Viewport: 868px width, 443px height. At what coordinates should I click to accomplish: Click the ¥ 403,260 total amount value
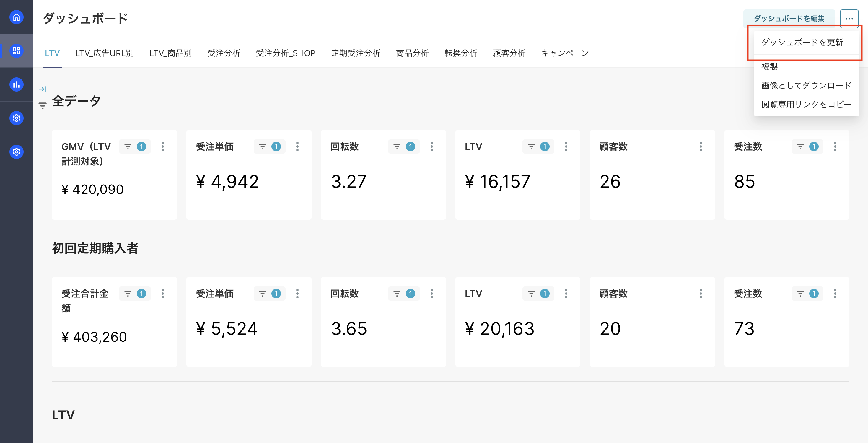tap(94, 337)
